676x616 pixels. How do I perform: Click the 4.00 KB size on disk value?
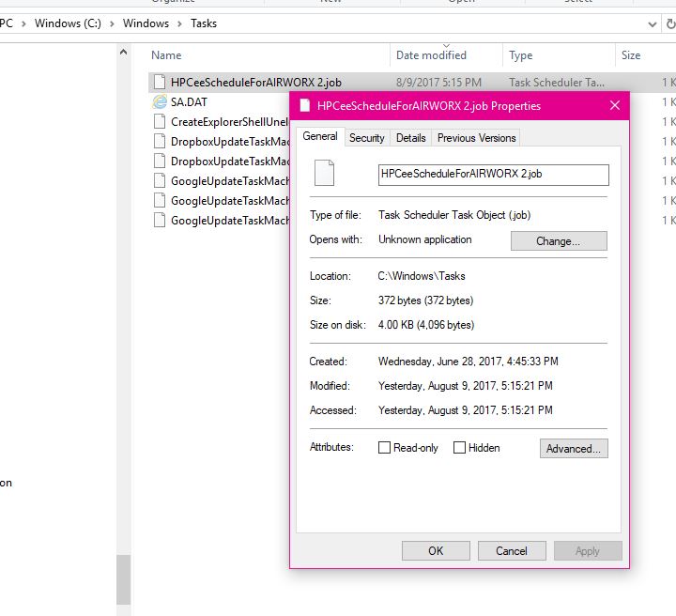[x=426, y=325]
